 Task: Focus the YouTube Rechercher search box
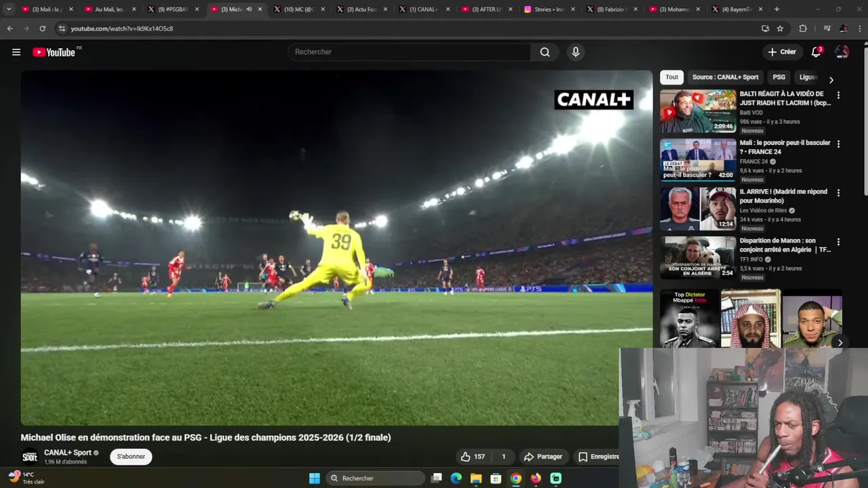tap(410, 52)
